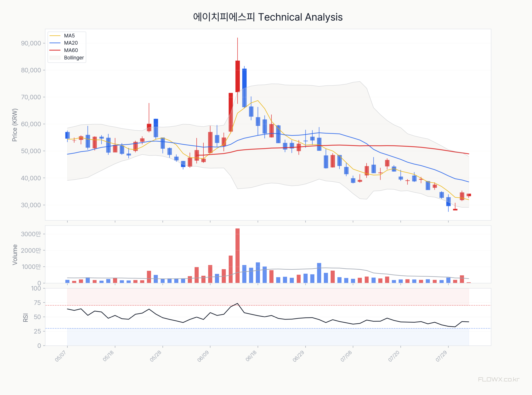
Task: Click the chart title '에이치피에스피 Technical Analysis'
Action: click(268, 17)
